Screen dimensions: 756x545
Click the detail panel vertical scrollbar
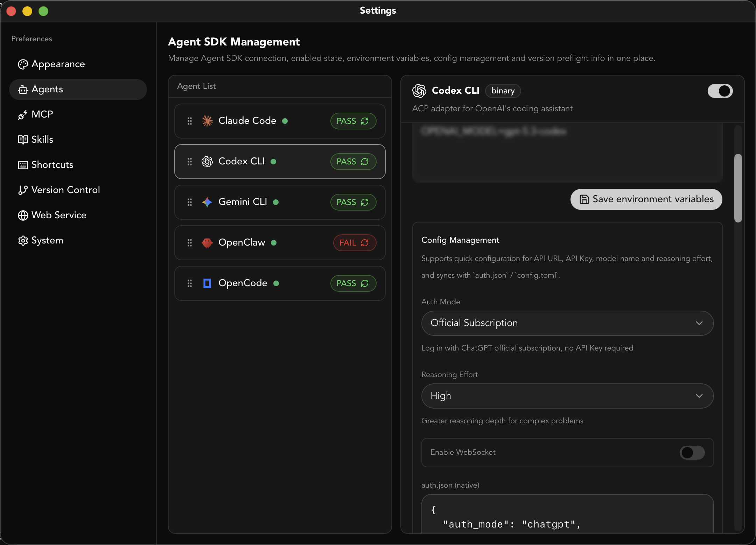pos(738,188)
